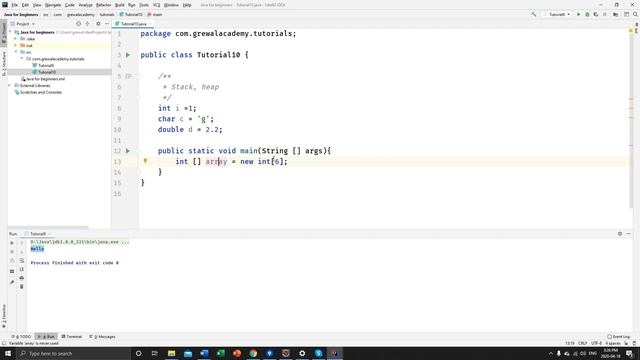This screenshot has width=640, height=360.
Task: Click the Windows Start button
Action: point(8,353)
